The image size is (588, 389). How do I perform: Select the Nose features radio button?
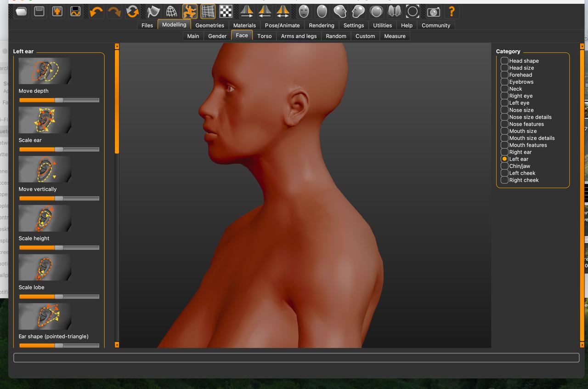point(504,124)
